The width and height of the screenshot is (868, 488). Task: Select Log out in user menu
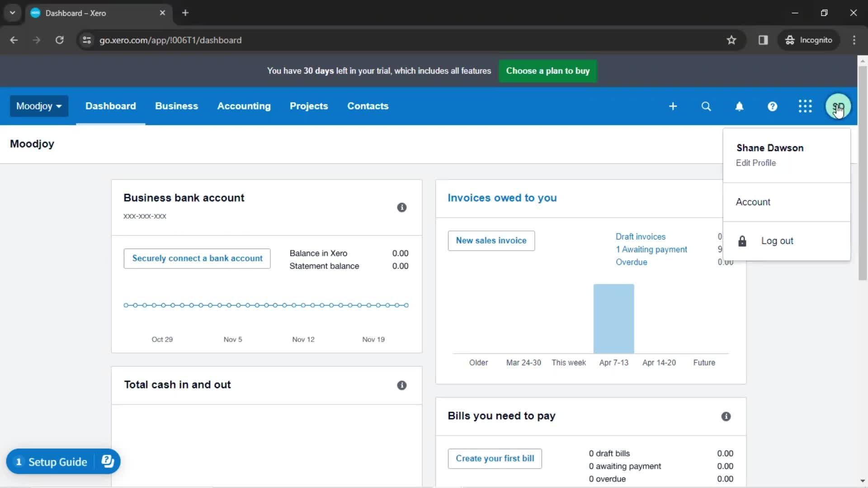(787, 241)
